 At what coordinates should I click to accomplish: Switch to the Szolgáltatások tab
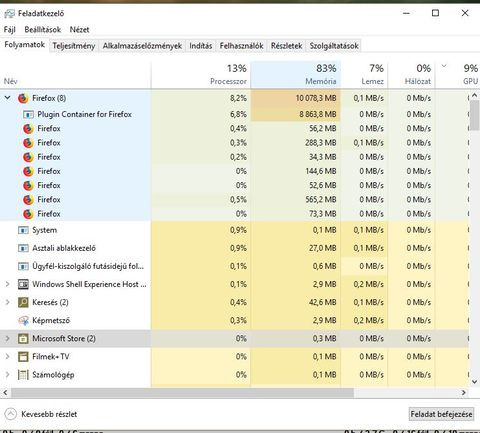(x=334, y=46)
